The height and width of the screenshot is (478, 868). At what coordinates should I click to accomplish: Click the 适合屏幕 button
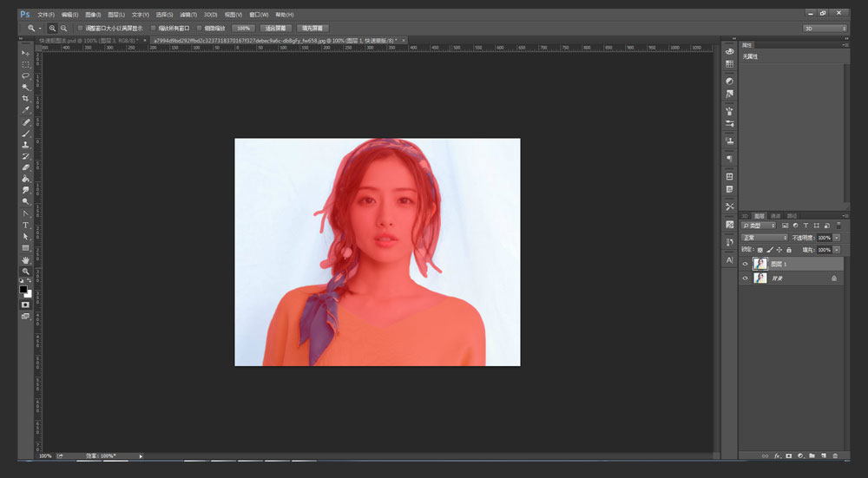[275, 28]
